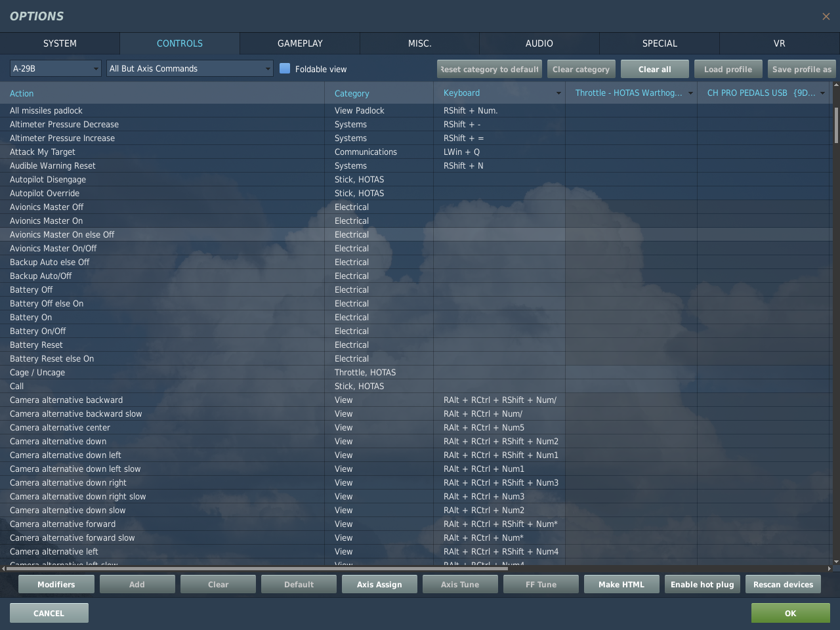Viewport: 840px width, 630px height.
Task: Click the Clear all button
Action: click(655, 69)
